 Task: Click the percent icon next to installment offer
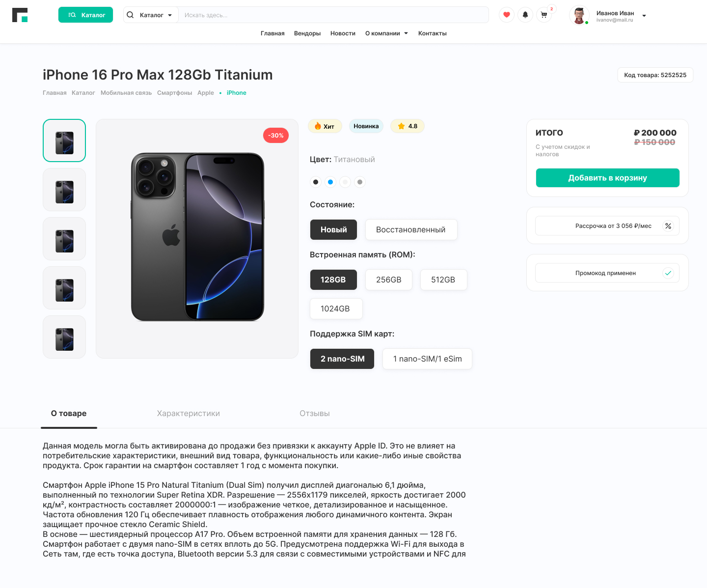click(x=668, y=226)
